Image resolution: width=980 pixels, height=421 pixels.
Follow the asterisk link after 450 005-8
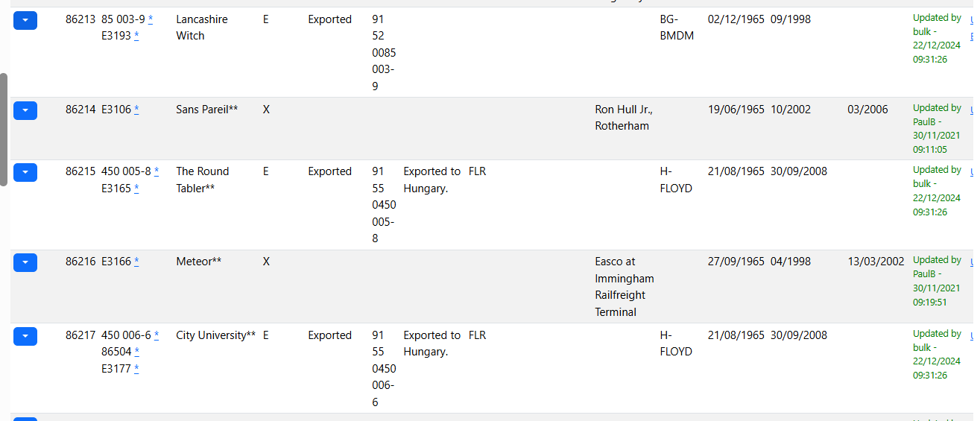[157, 171]
